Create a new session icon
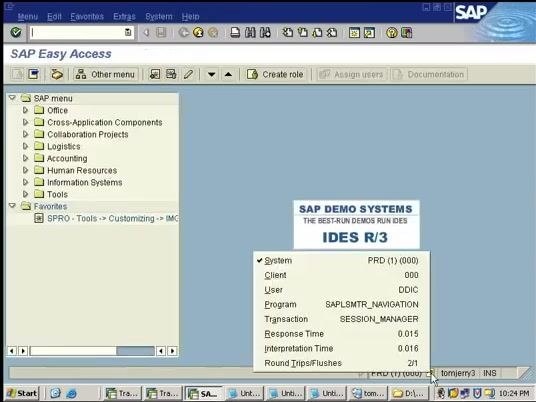 [x=354, y=32]
